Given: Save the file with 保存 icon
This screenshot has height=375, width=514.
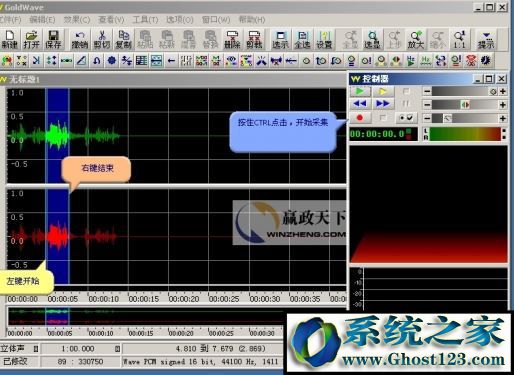Looking at the screenshot, I should pos(53,40).
